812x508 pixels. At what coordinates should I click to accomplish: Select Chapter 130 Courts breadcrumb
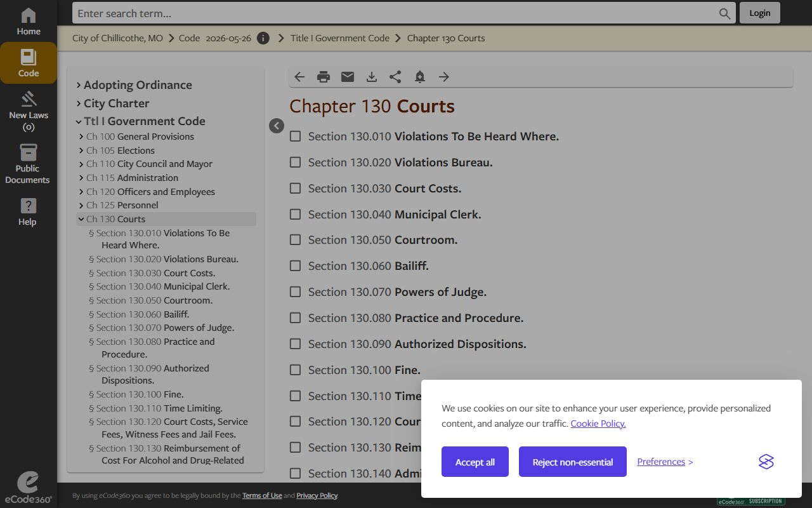pyautogui.click(x=446, y=38)
